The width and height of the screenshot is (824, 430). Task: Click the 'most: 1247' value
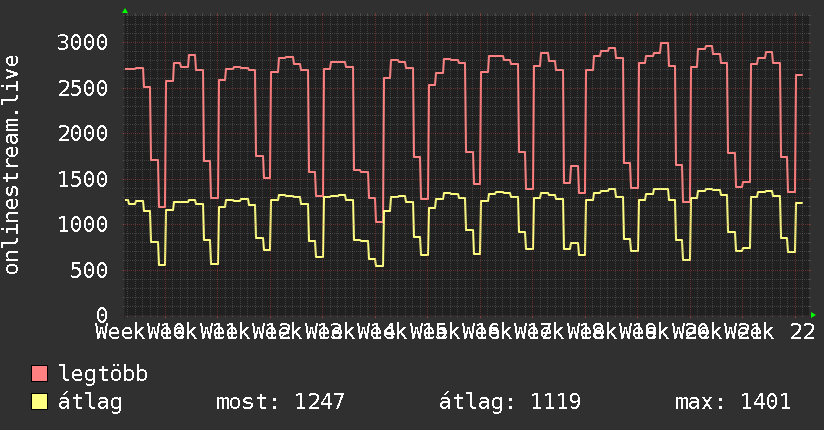point(280,402)
